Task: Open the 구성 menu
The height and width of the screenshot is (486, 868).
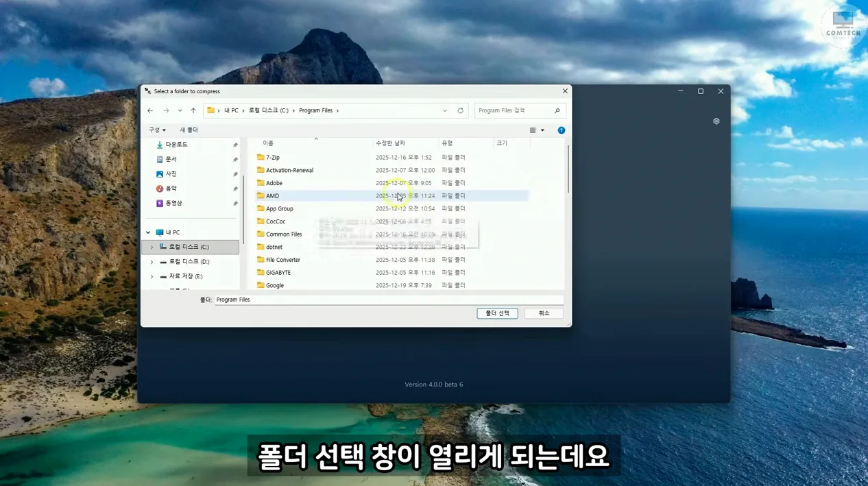Action: [x=157, y=130]
